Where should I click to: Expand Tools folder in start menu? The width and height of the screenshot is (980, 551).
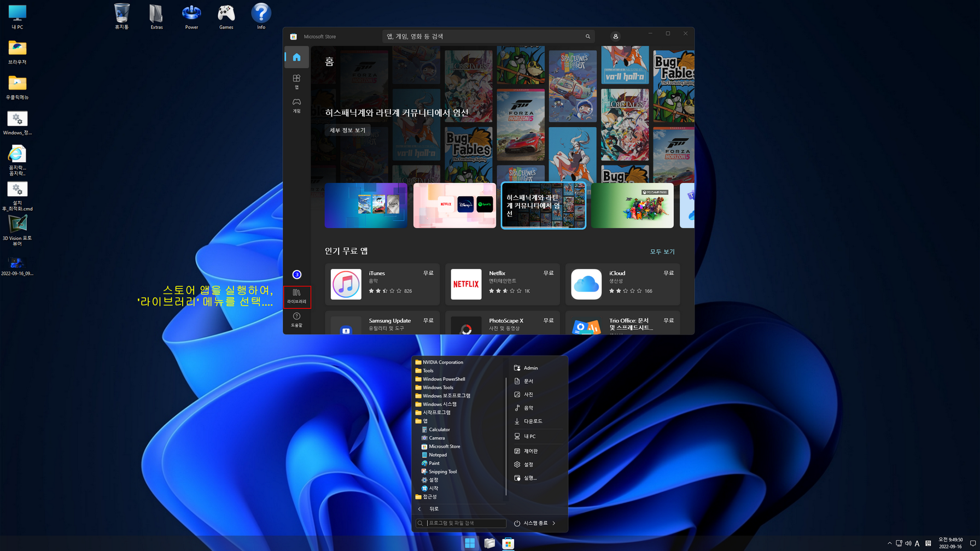[424, 371]
